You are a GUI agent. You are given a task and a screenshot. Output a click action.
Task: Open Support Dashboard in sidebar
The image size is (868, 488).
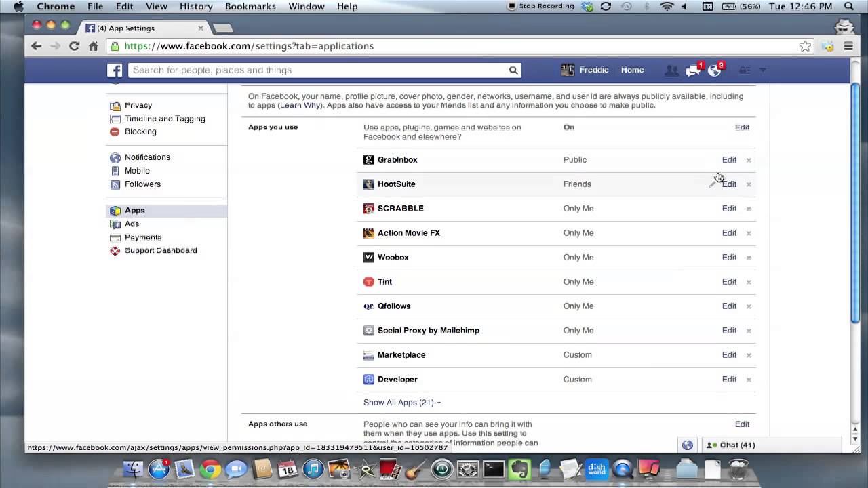161,251
